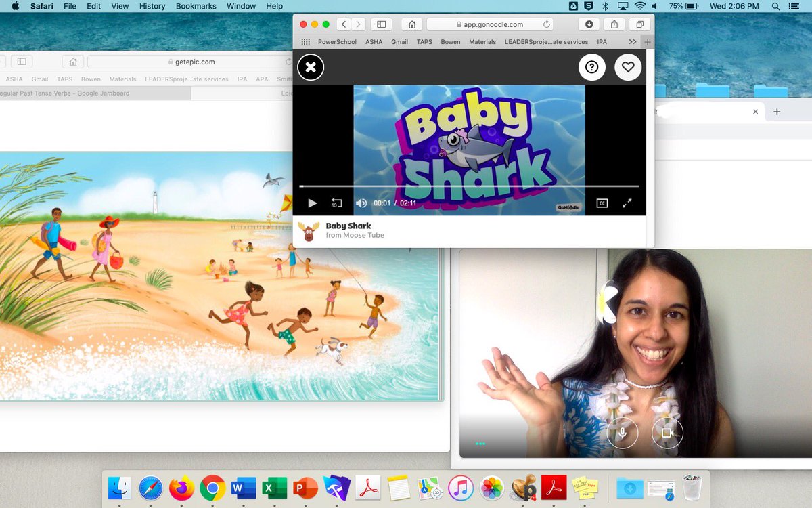This screenshot has height=508, width=812.
Task: Open Microsoft Excel from the Dock
Action: [x=275, y=488]
